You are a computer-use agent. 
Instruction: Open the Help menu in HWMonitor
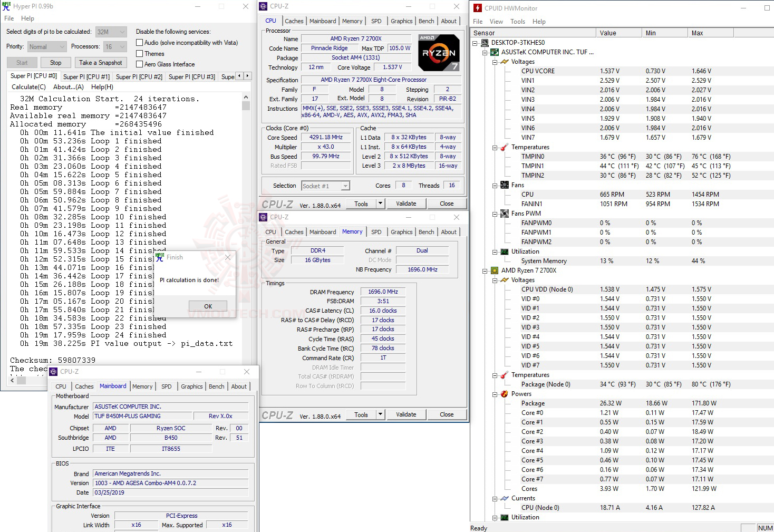coord(539,22)
